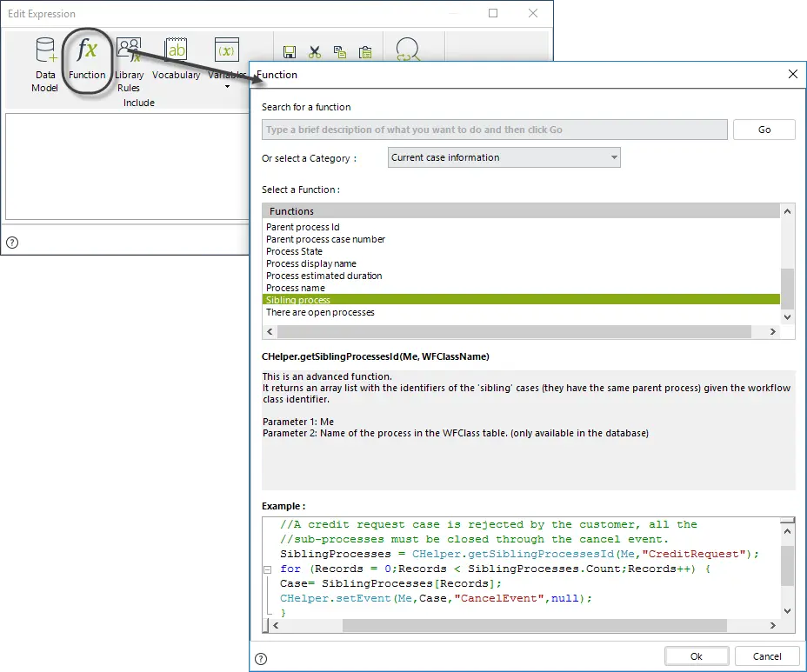Screen dimensions: 807x672
Task: Click the 'Parameter 1: Me' description line
Action: 298,422
